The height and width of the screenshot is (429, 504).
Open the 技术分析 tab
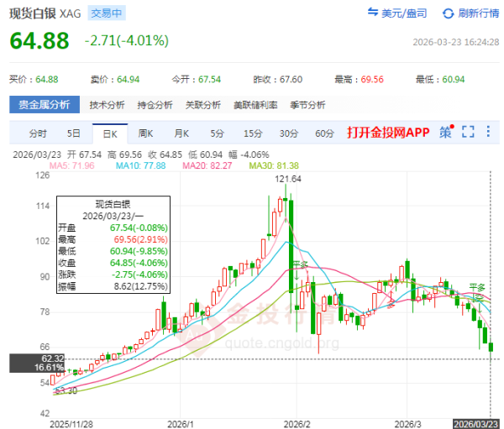click(x=107, y=105)
